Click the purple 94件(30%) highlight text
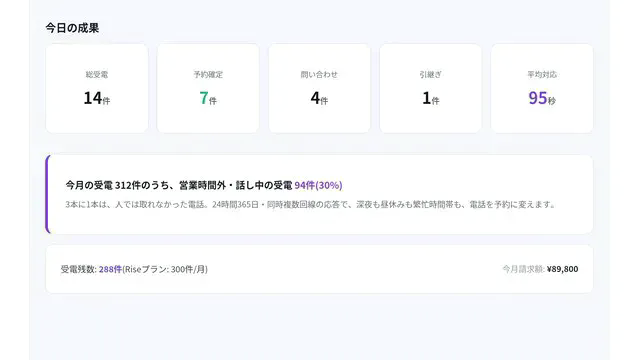 tap(318, 185)
